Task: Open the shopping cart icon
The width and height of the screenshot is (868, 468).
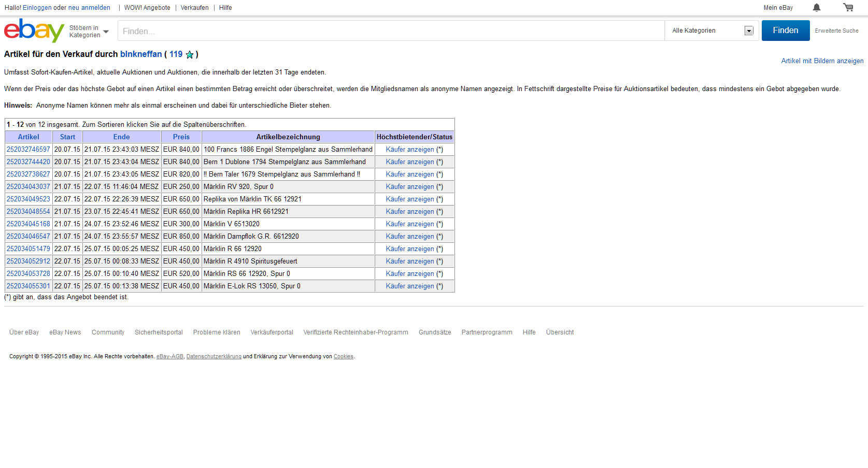Action: (x=848, y=7)
